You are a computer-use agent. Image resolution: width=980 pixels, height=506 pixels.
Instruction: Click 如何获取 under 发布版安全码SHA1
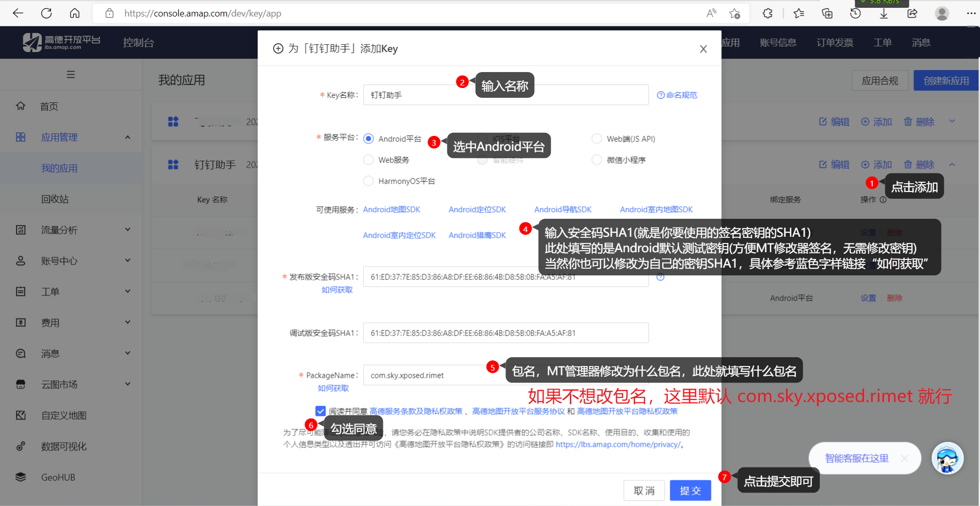pyautogui.click(x=337, y=290)
